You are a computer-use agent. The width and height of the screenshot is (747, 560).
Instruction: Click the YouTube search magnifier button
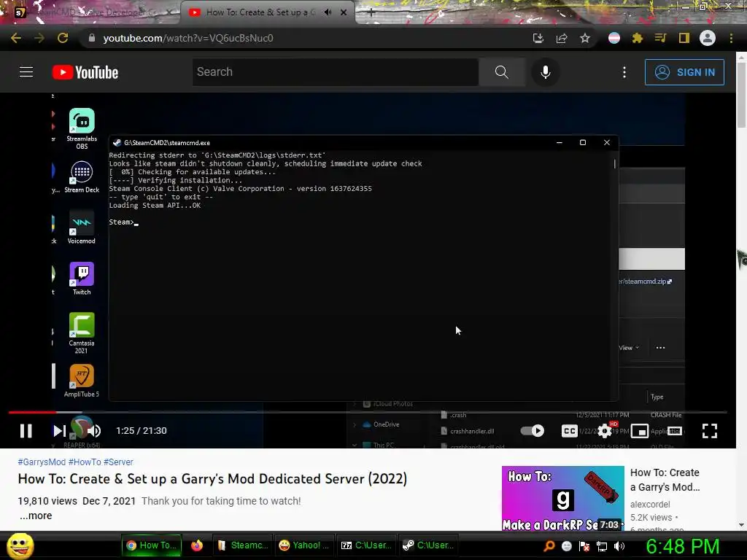(x=502, y=72)
